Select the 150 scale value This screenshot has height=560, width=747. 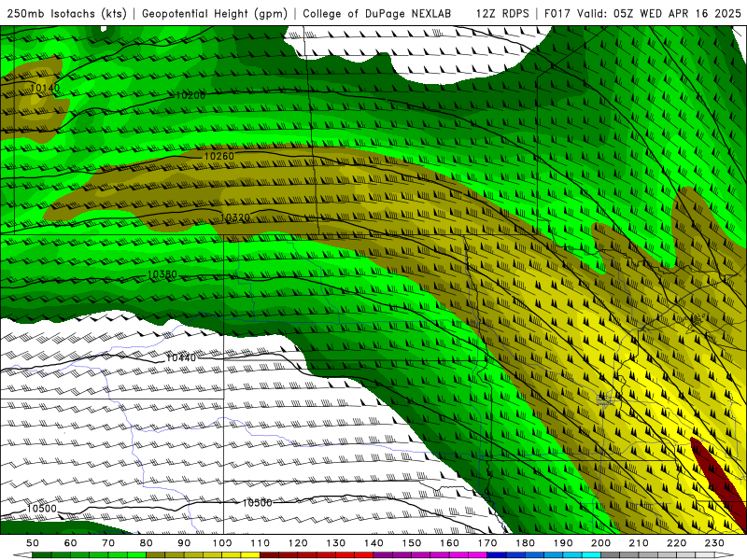(x=412, y=543)
